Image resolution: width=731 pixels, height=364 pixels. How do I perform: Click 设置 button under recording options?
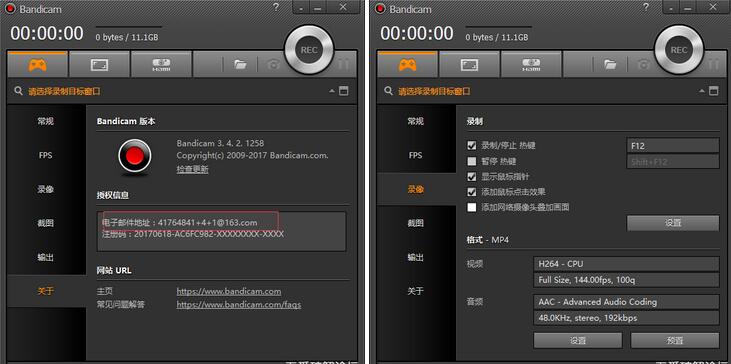pyautogui.click(x=673, y=223)
